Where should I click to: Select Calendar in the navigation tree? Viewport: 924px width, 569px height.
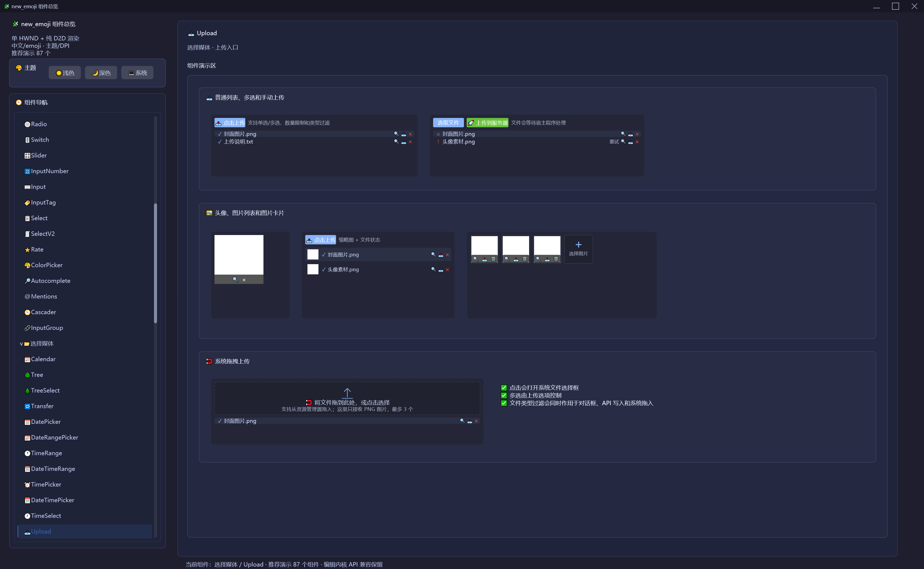85,359
